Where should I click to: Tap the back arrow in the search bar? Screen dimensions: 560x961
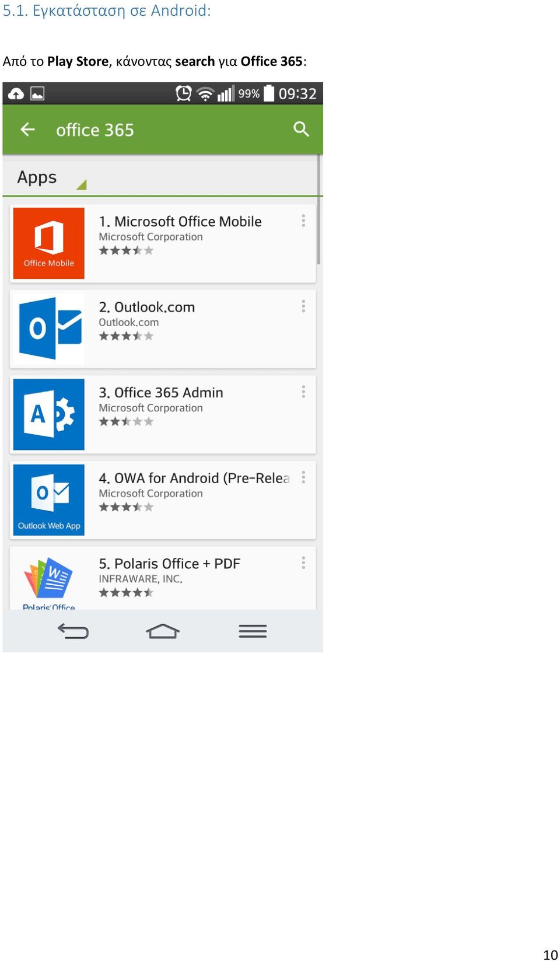(27, 130)
